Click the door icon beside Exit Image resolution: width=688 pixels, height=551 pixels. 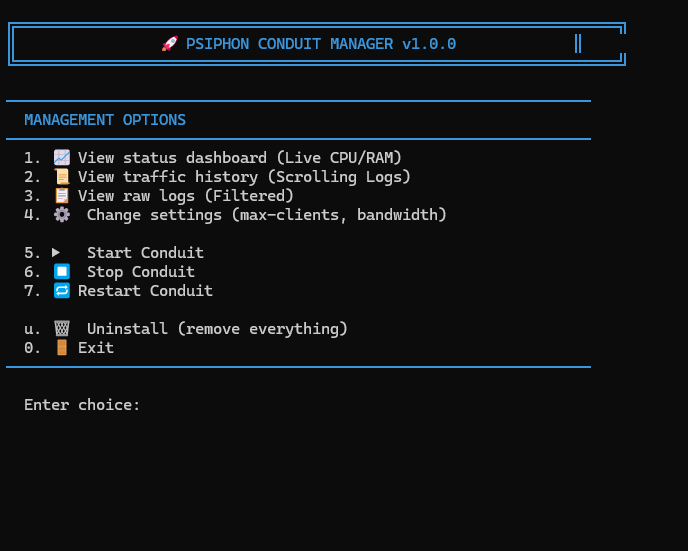pos(62,348)
